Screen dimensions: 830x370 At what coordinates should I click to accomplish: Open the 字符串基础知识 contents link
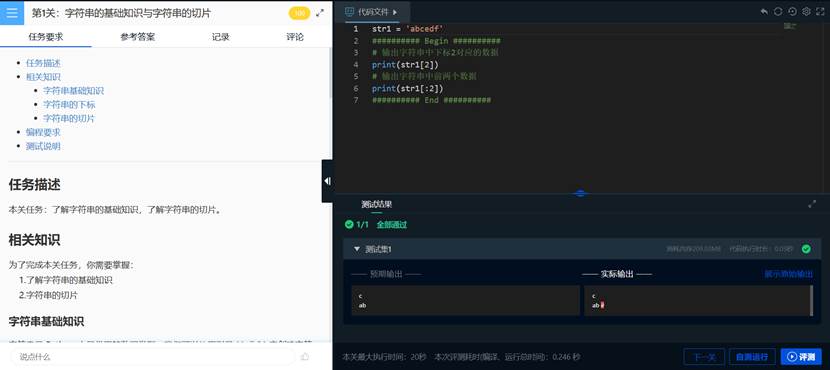coord(74,91)
